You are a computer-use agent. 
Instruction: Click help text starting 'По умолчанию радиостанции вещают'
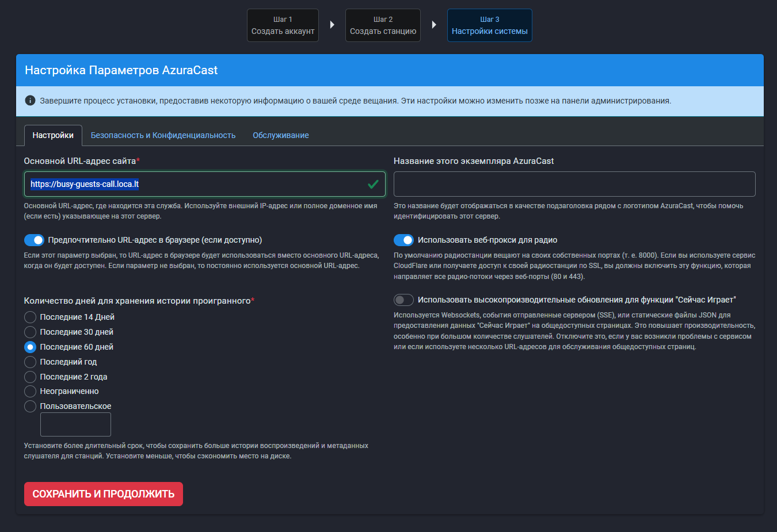coord(574,266)
